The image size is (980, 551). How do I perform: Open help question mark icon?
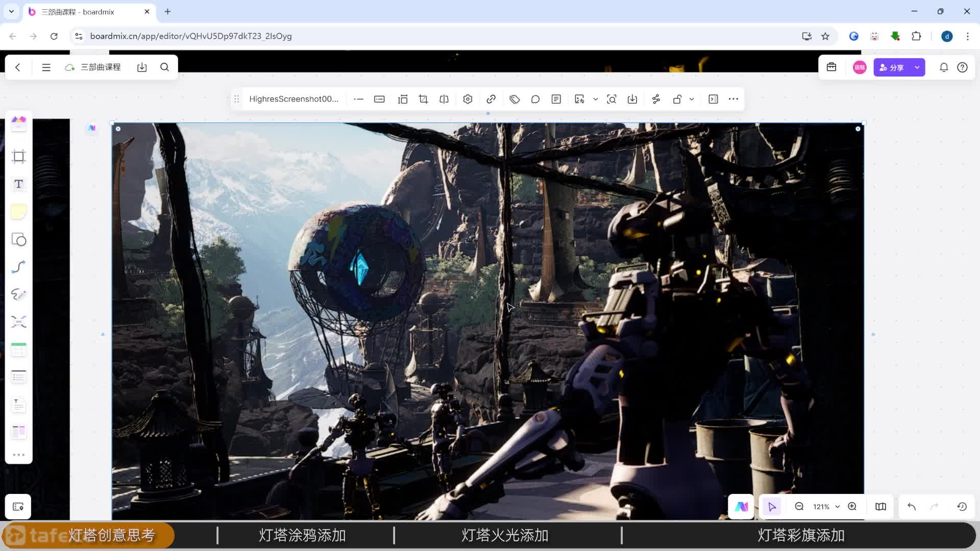coord(962,67)
